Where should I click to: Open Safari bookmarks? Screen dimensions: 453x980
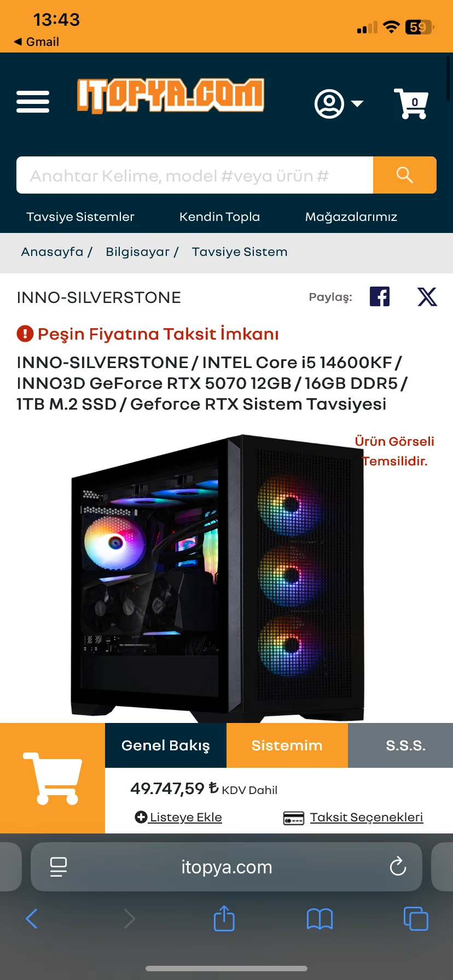click(320, 919)
